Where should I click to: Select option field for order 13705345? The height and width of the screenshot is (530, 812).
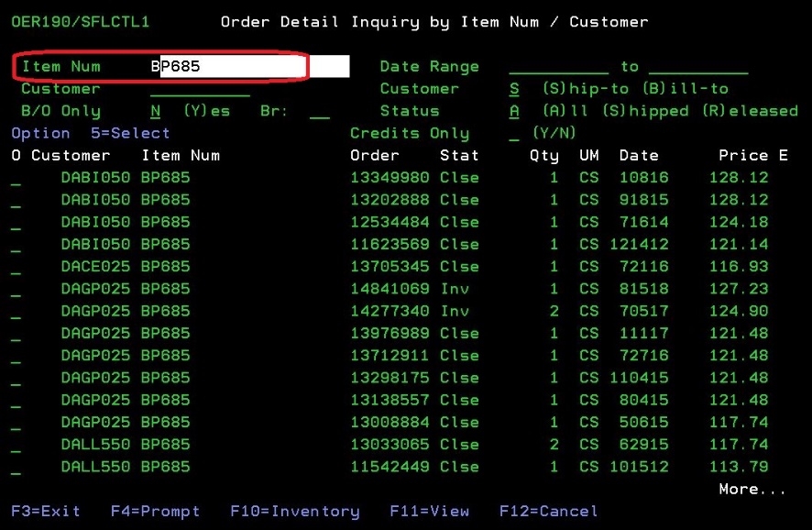16,268
